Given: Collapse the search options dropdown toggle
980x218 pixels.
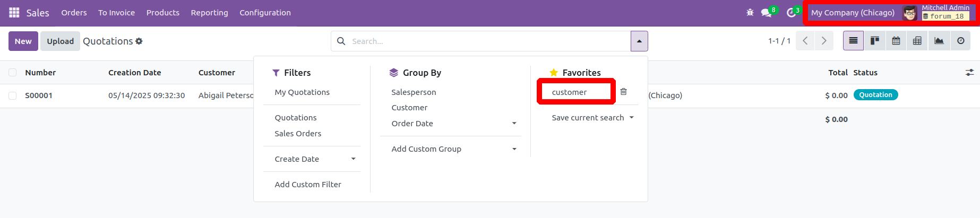Looking at the screenshot, I should tap(639, 41).
